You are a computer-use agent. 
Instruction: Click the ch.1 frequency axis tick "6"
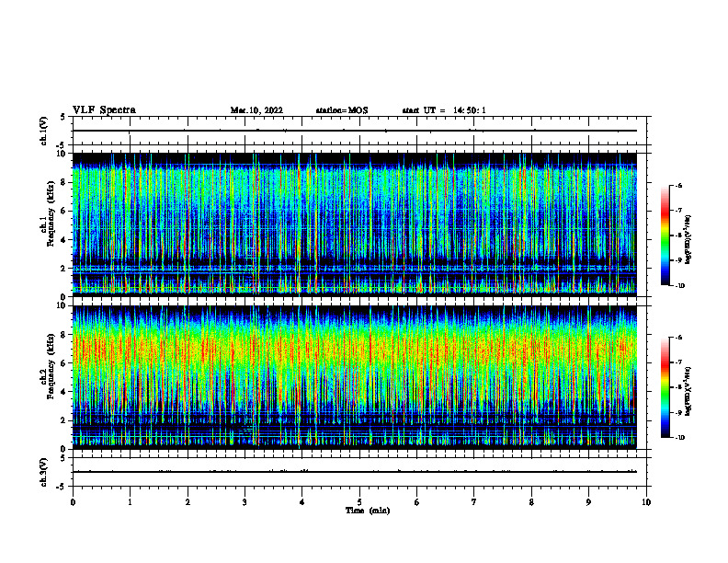point(64,211)
